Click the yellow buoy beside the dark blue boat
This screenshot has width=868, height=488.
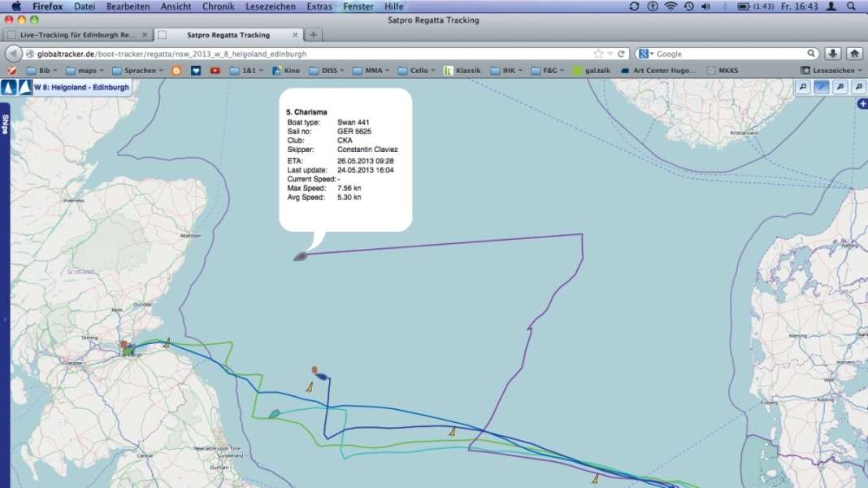coord(310,387)
